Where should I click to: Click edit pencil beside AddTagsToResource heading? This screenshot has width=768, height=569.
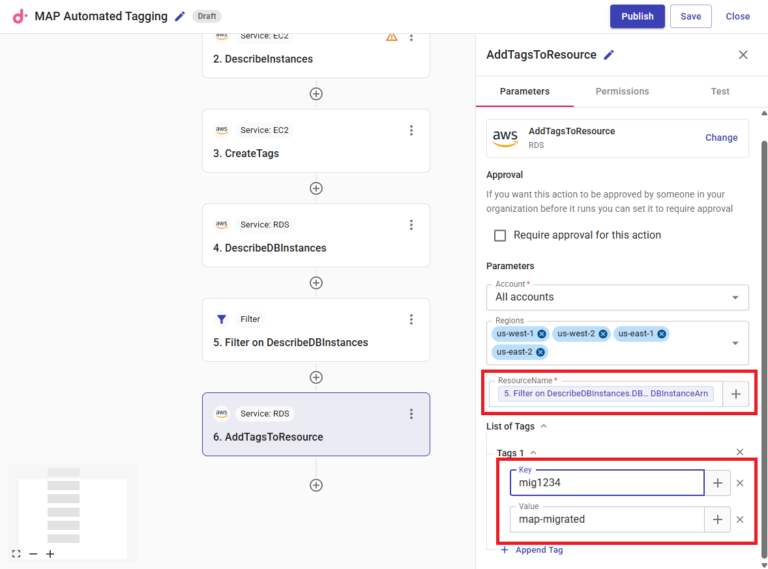(x=609, y=55)
